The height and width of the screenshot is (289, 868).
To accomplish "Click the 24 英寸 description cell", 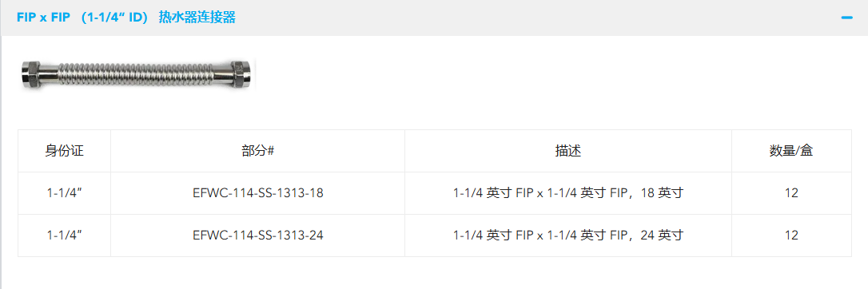I will pos(568,236).
